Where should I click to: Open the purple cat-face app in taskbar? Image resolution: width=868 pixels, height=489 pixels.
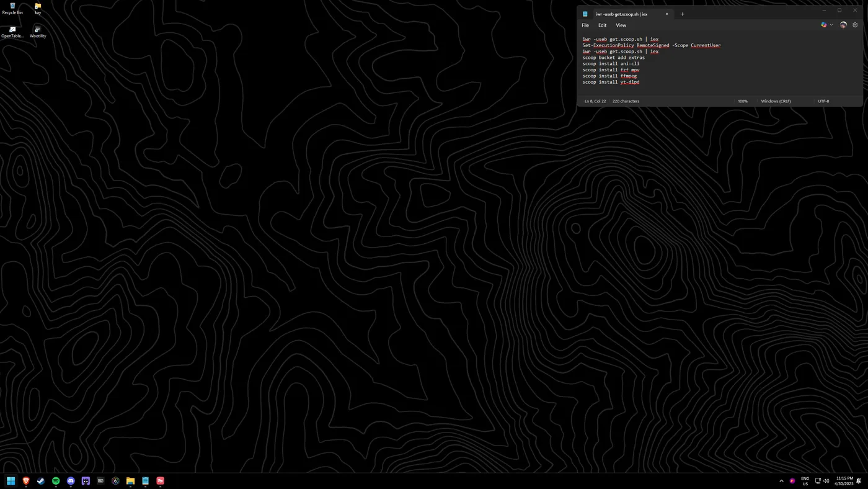tap(86, 481)
